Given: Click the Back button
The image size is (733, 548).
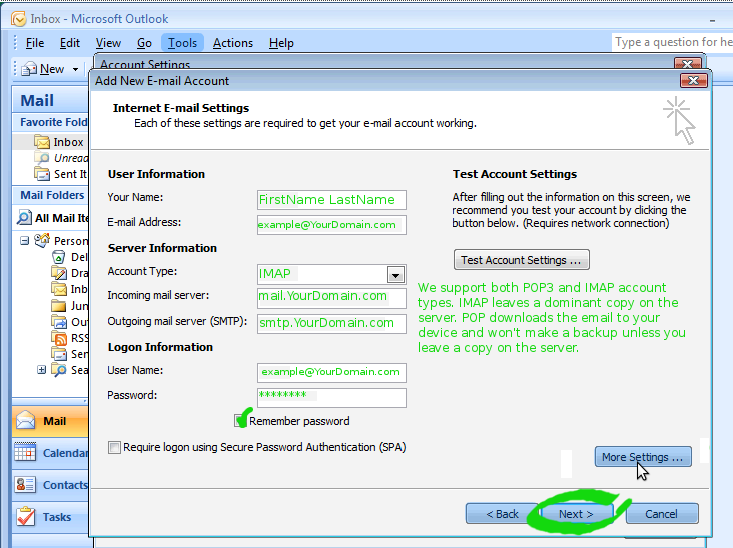Looking at the screenshot, I should [503, 513].
